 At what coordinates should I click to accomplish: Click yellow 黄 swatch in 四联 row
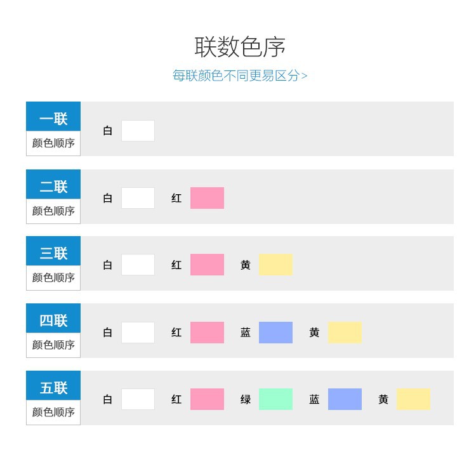[x=345, y=333]
